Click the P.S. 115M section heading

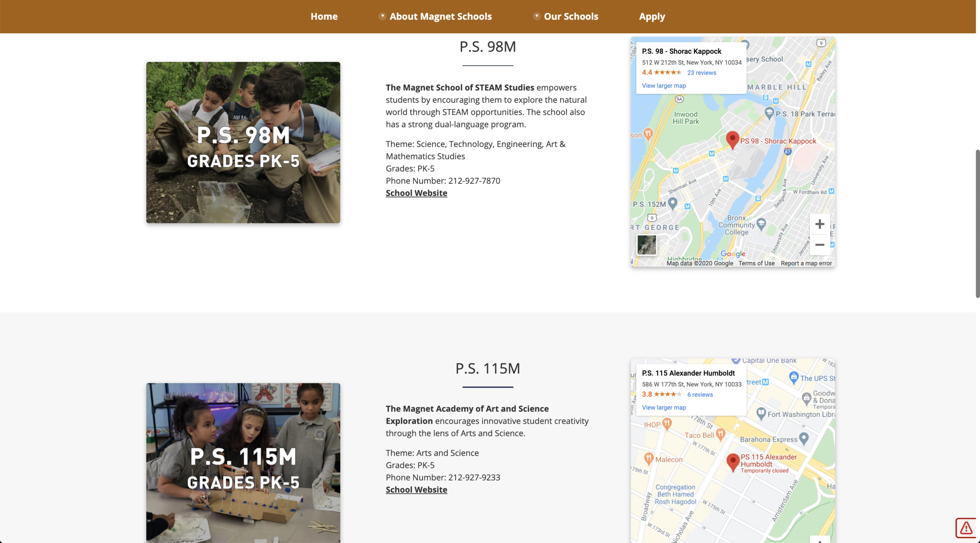click(x=488, y=369)
